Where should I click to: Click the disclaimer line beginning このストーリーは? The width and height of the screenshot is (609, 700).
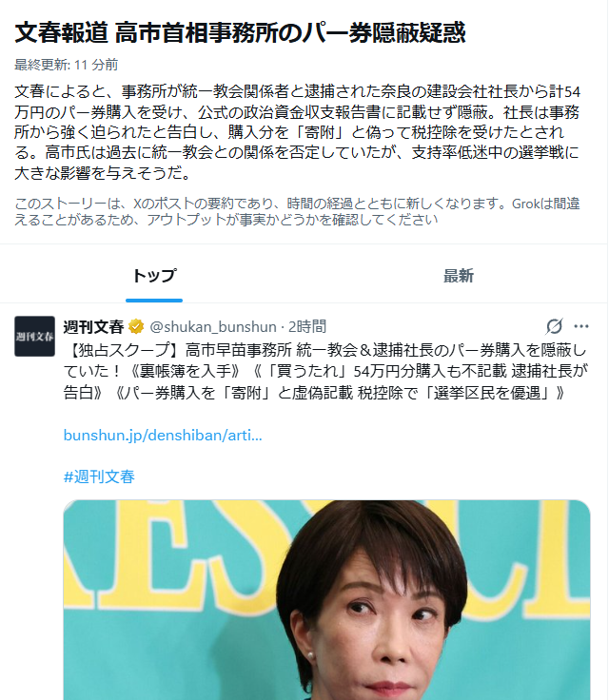(x=297, y=211)
